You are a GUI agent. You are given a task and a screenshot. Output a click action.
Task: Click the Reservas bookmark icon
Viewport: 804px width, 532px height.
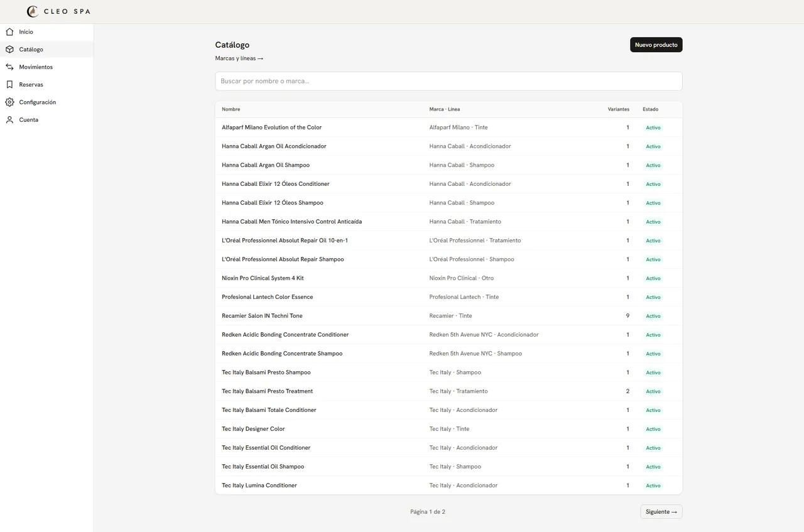click(x=9, y=85)
